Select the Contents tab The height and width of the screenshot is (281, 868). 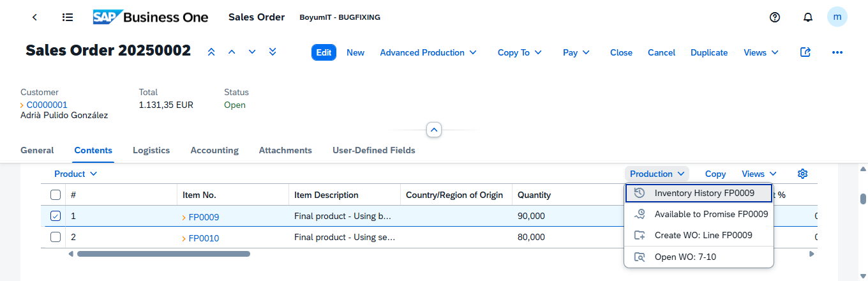pyautogui.click(x=93, y=150)
